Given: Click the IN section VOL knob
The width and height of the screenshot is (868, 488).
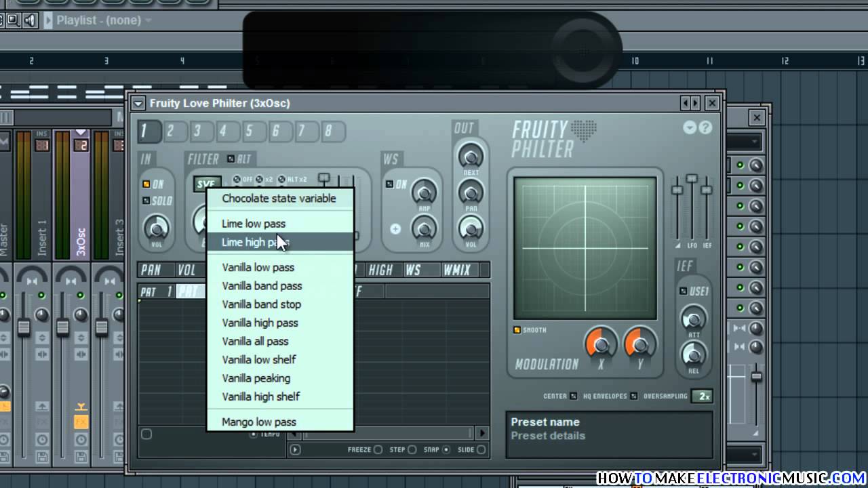Looking at the screenshot, I should pyautogui.click(x=157, y=227).
